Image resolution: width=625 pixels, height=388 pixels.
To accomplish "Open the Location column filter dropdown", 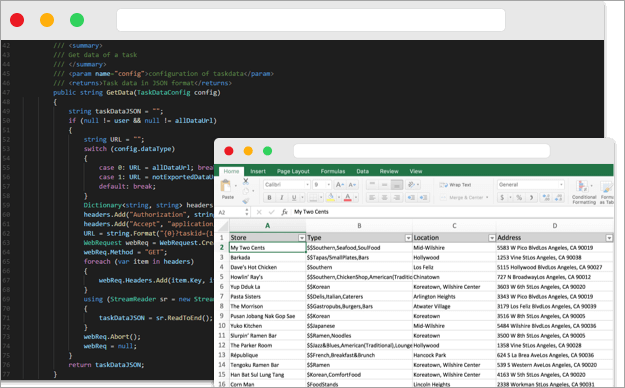I will [492, 238].
